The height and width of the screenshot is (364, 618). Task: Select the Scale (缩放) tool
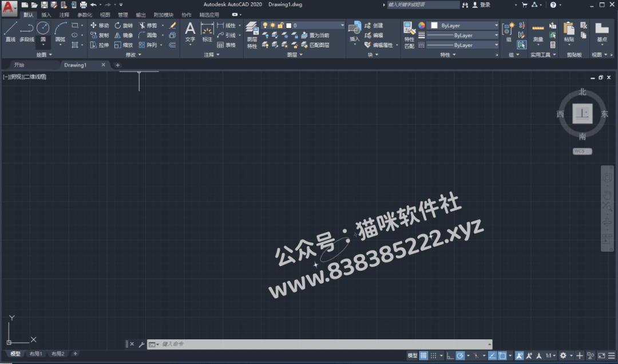point(124,45)
